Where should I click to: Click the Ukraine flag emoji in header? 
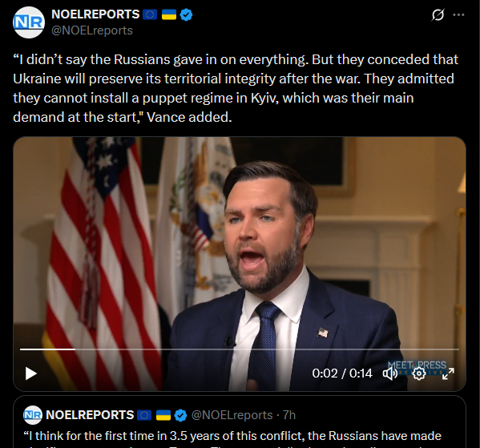[169, 14]
